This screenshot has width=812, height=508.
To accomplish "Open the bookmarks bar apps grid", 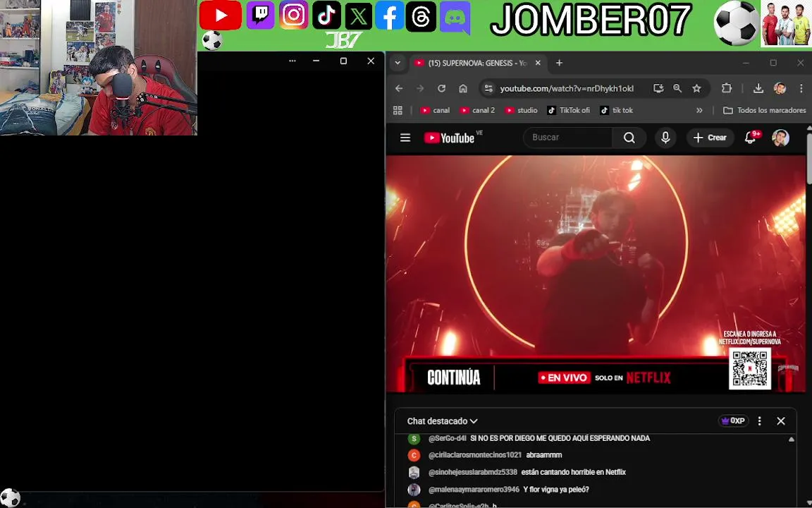I will (398, 110).
